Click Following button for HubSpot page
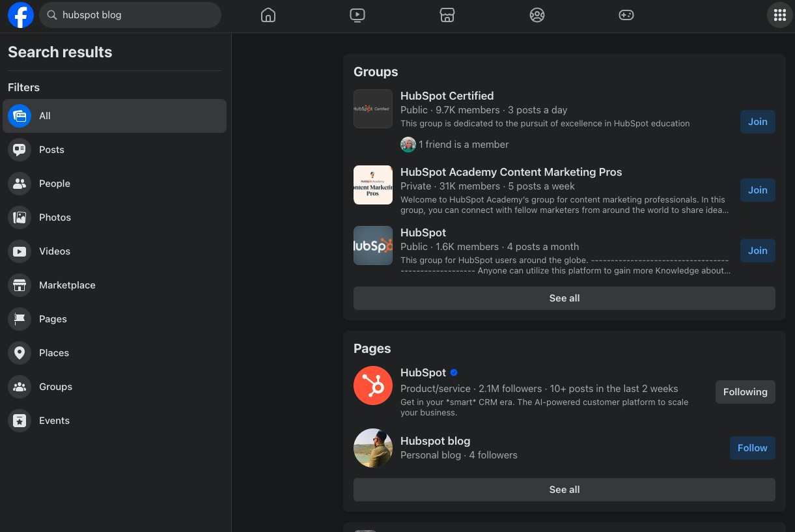The image size is (795, 532). [746, 392]
